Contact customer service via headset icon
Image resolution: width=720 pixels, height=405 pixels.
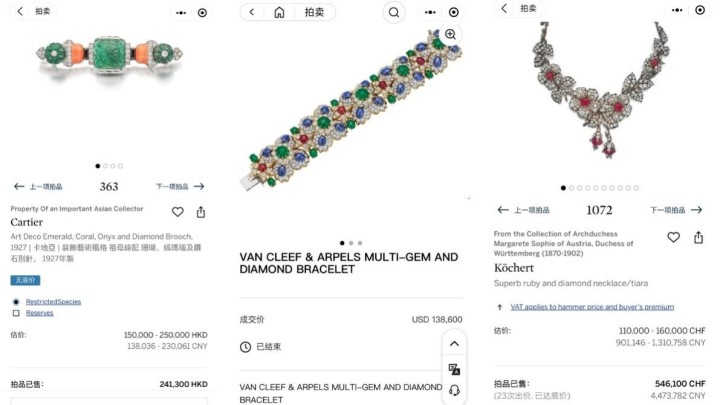[x=454, y=390]
